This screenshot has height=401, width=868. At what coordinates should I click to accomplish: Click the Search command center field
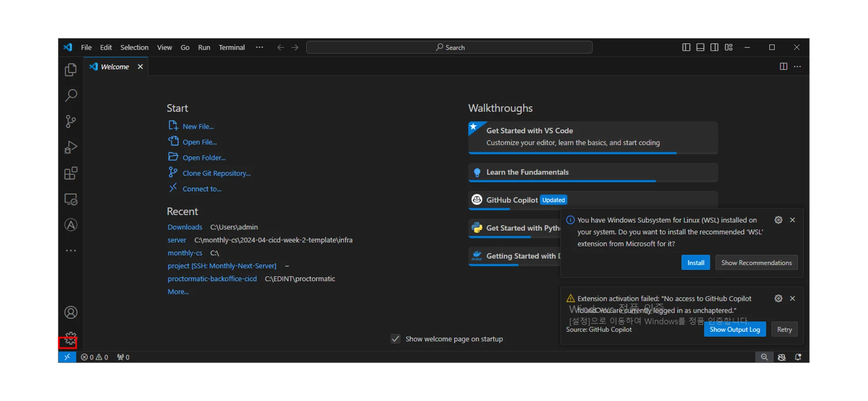[449, 47]
